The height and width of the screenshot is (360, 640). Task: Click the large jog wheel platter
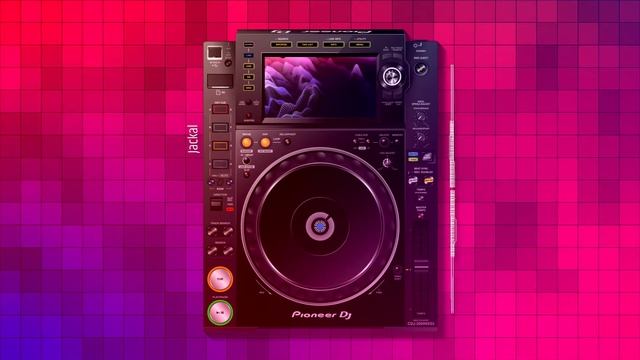tap(320, 226)
